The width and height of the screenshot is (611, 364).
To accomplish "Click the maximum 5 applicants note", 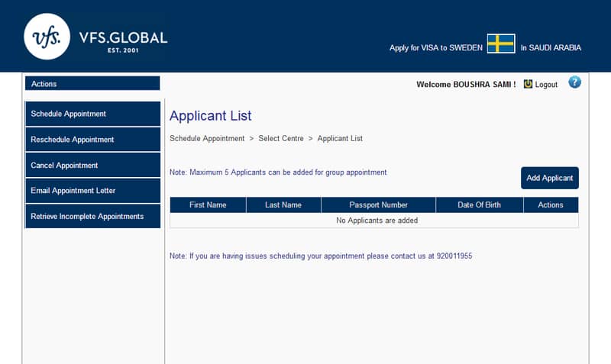I will (x=278, y=172).
